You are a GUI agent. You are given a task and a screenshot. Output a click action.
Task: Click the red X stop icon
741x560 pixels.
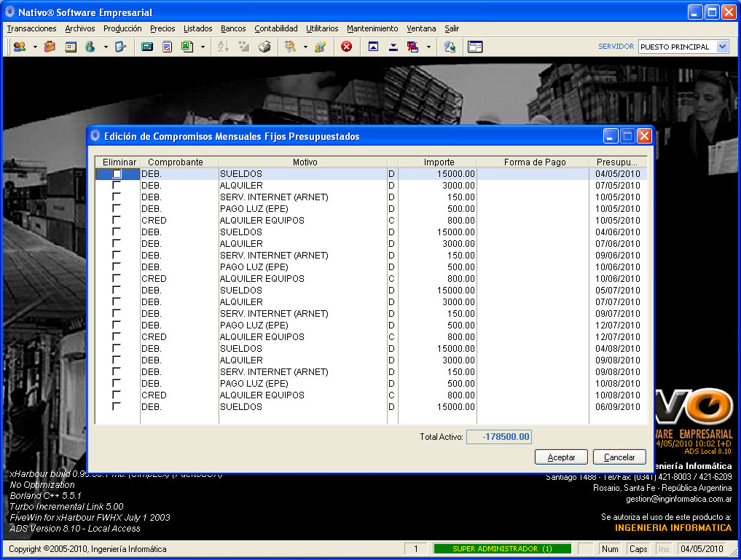tap(346, 47)
